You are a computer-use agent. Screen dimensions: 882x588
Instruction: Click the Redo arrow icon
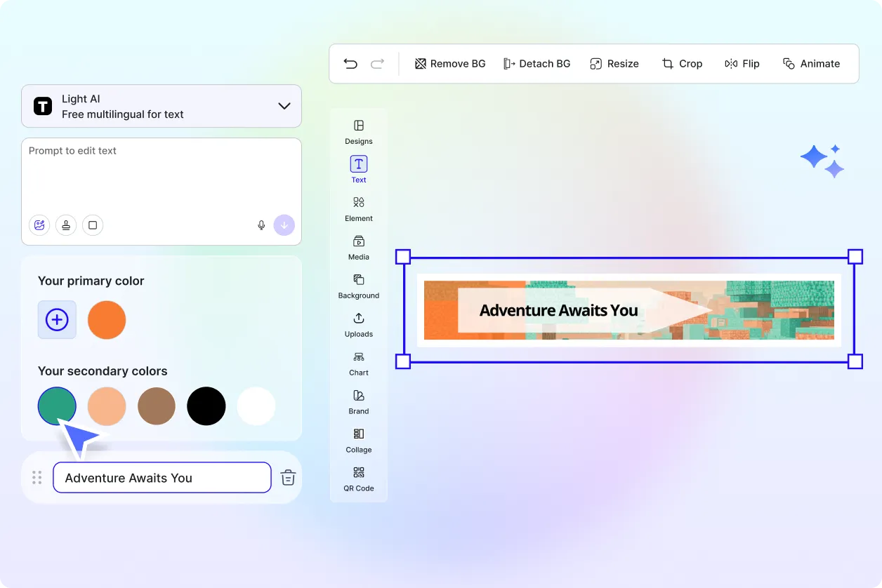(377, 64)
